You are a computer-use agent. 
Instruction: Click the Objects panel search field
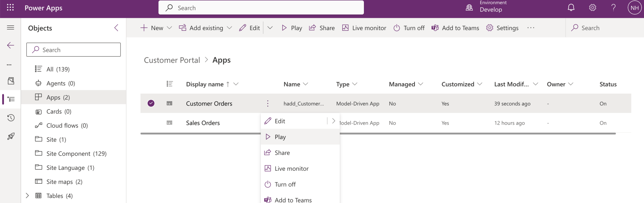click(74, 50)
